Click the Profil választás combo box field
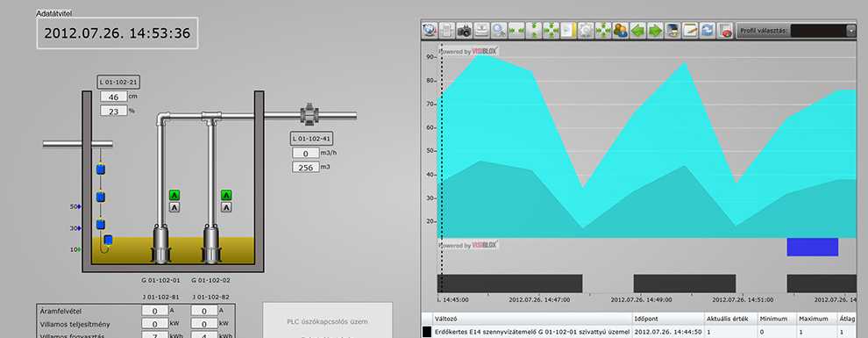 pyautogui.click(x=818, y=31)
